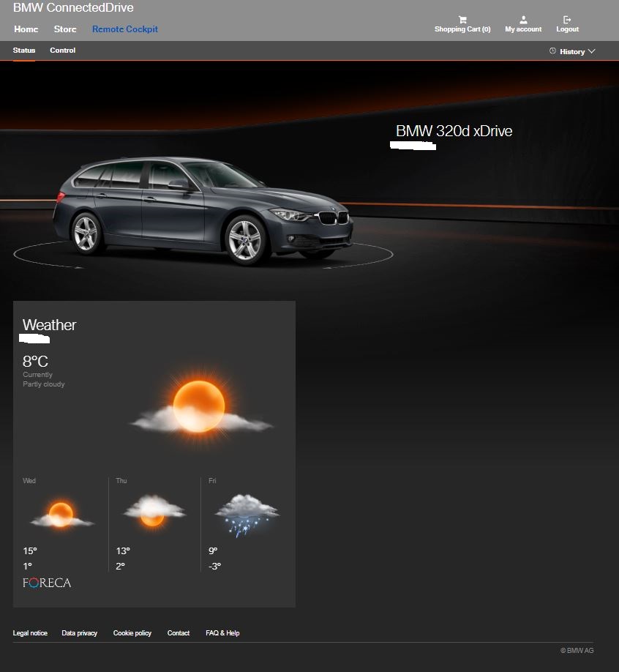Click Wednesday's sunny forecast icon
This screenshot has height=672, width=619.
(61, 513)
